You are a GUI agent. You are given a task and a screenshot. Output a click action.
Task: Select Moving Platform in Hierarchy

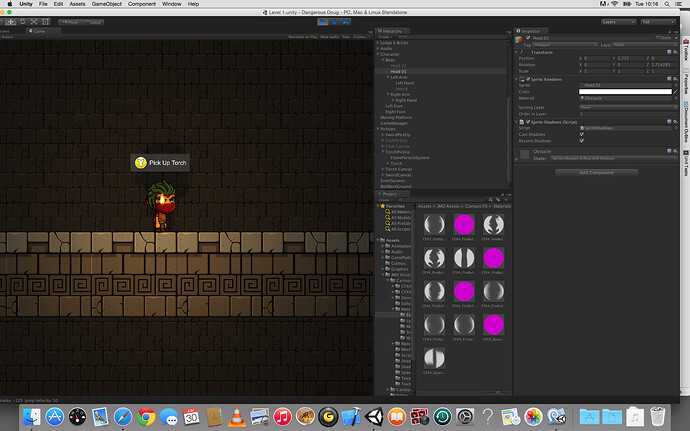[x=396, y=118]
